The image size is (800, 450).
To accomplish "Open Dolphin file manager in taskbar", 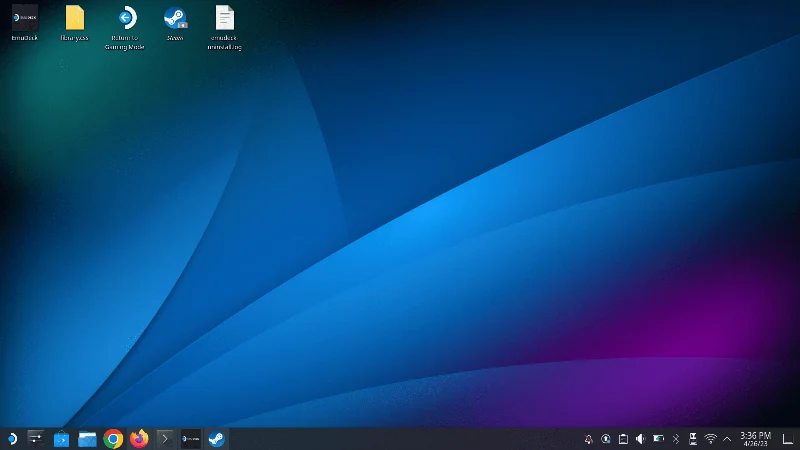I will [88, 439].
